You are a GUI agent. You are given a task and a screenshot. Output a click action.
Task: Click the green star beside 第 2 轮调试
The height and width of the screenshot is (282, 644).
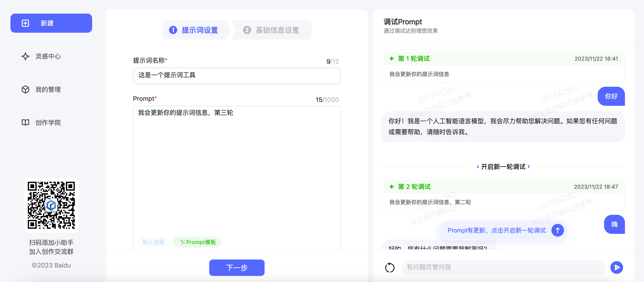click(x=391, y=187)
